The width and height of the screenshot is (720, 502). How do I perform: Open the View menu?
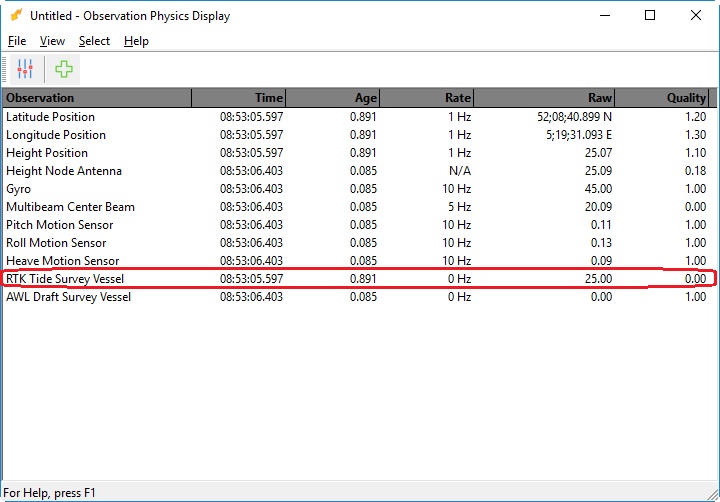click(x=52, y=41)
